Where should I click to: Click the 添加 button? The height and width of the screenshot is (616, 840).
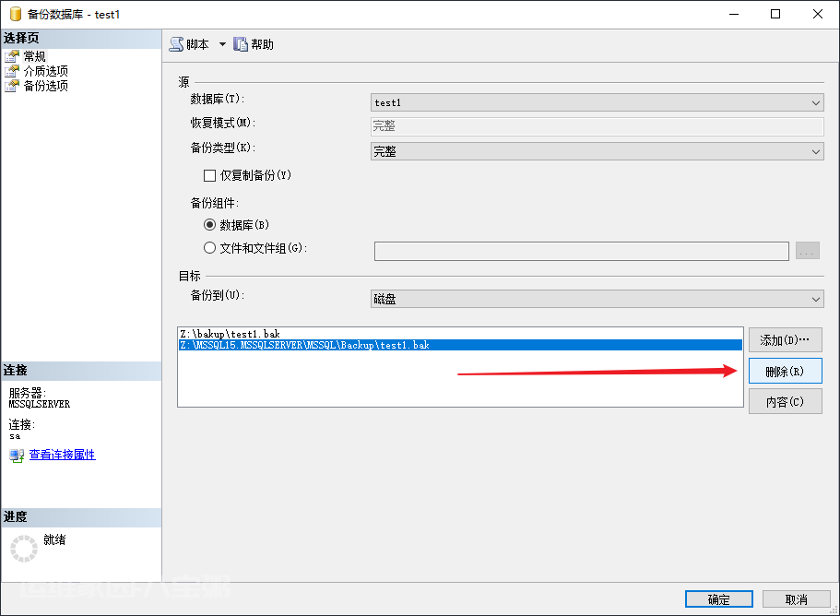(x=785, y=340)
